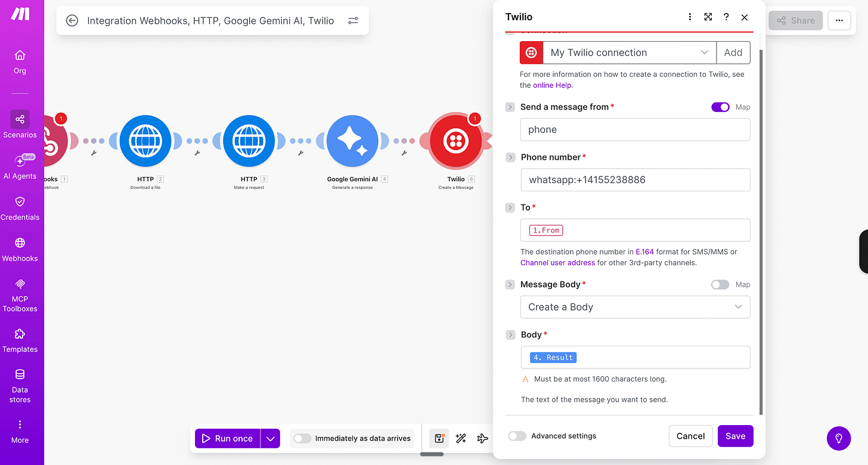Select the Google Gemini AI module

pos(352,141)
